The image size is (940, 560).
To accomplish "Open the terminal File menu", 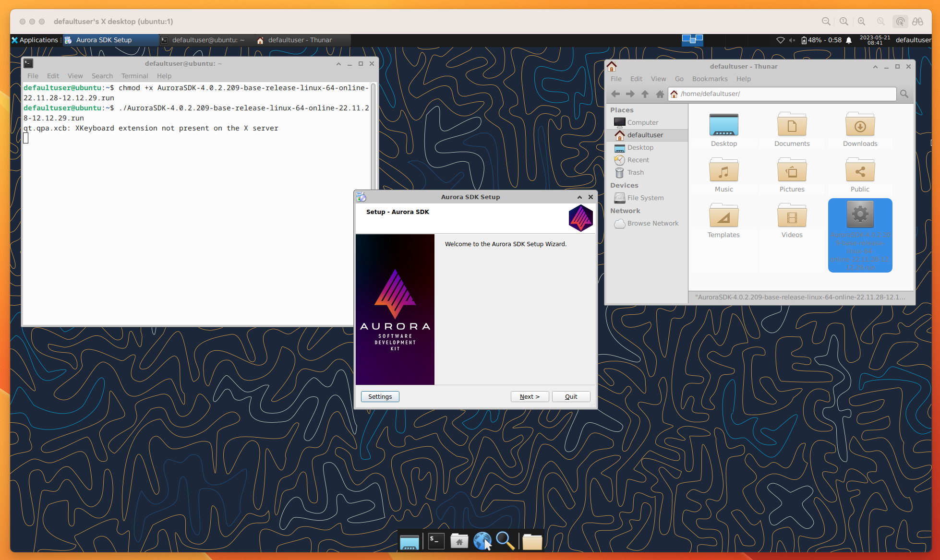I will pyautogui.click(x=33, y=76).
